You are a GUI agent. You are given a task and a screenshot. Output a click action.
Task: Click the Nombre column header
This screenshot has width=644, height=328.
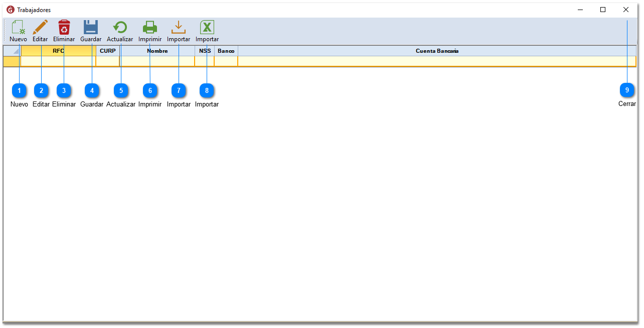(x=157, y=51)
